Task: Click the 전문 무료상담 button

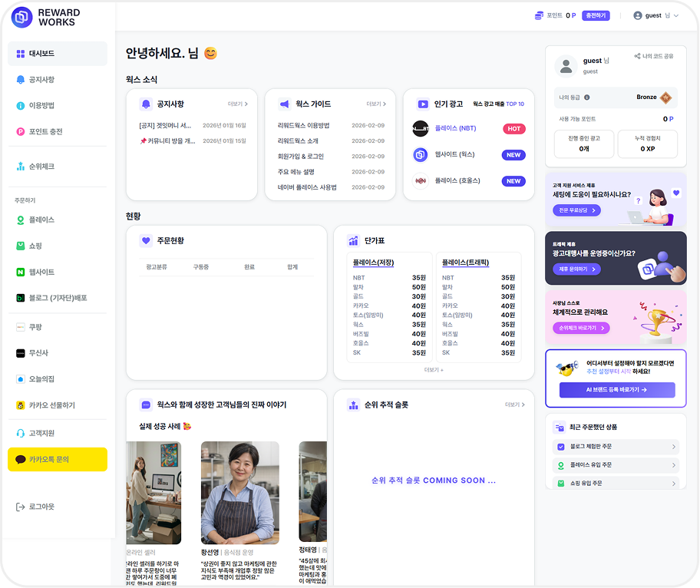Action: [576, 210]
